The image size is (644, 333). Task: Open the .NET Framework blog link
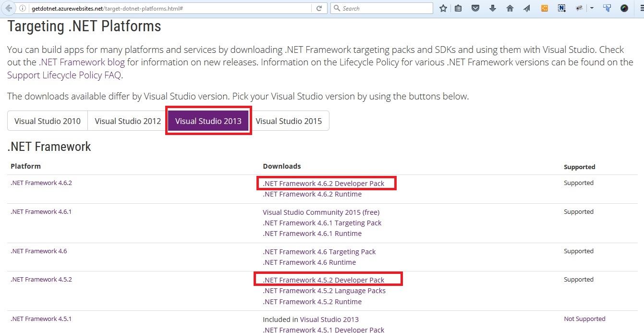(x=82, y=62)
